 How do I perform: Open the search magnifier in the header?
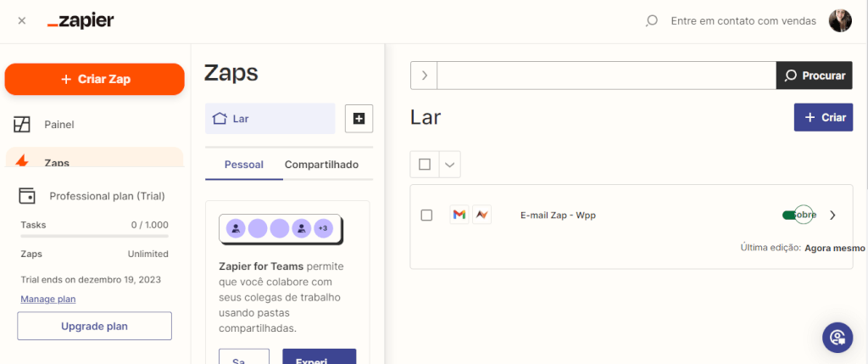point(652,21)
